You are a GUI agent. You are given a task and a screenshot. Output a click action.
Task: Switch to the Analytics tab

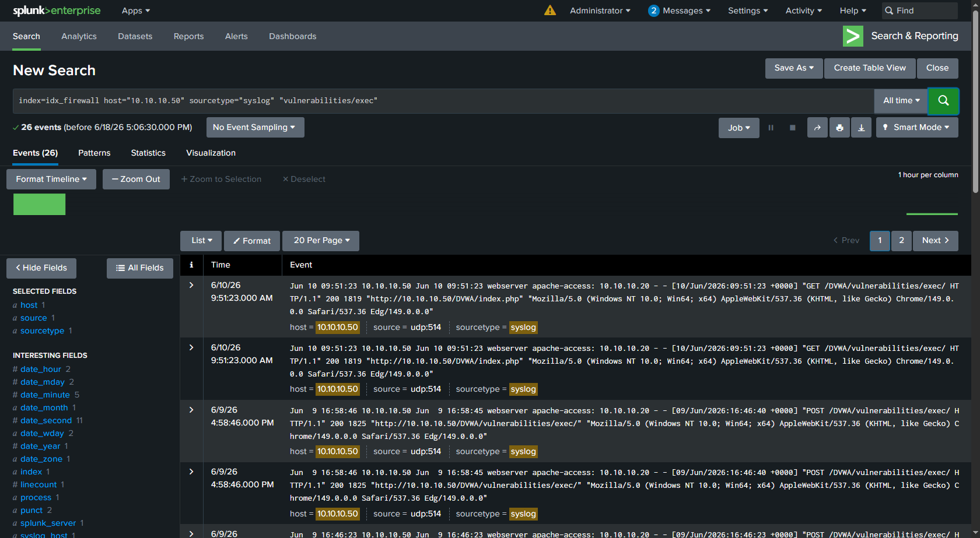pyautogui.click(x=79, y=36)
